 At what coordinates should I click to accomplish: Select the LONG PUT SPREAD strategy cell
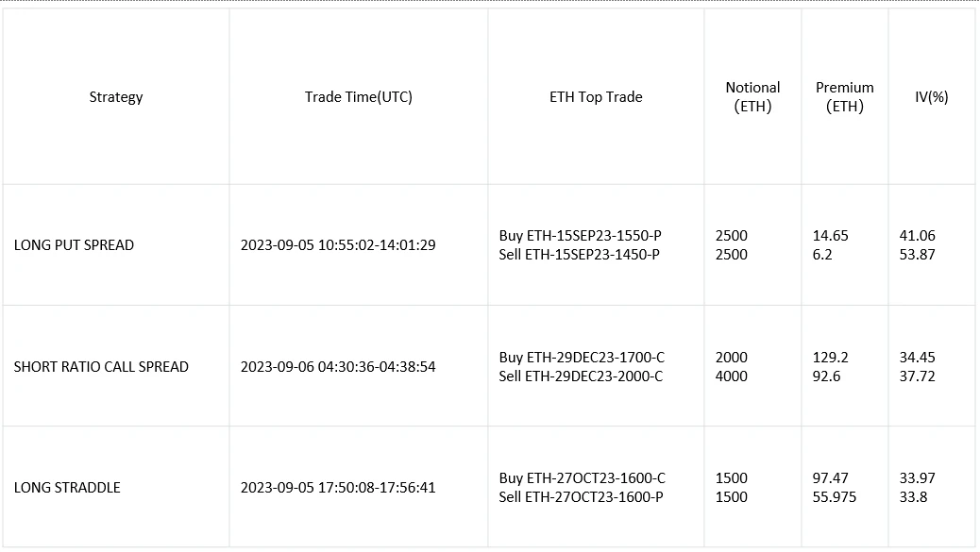click(75, 245)
